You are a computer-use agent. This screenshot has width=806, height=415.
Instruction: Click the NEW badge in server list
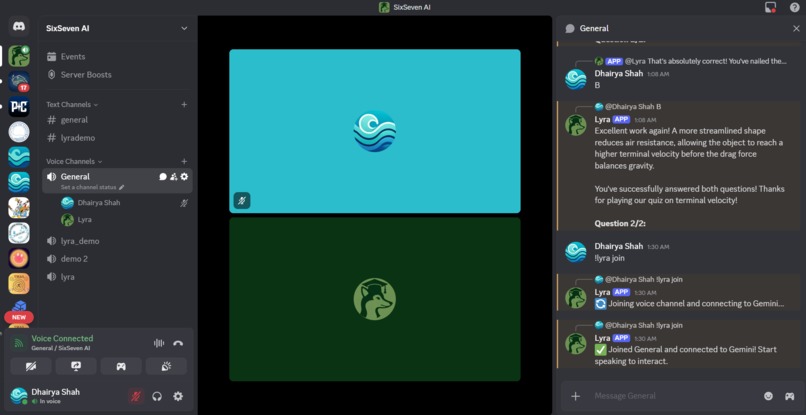pos(19,317)
